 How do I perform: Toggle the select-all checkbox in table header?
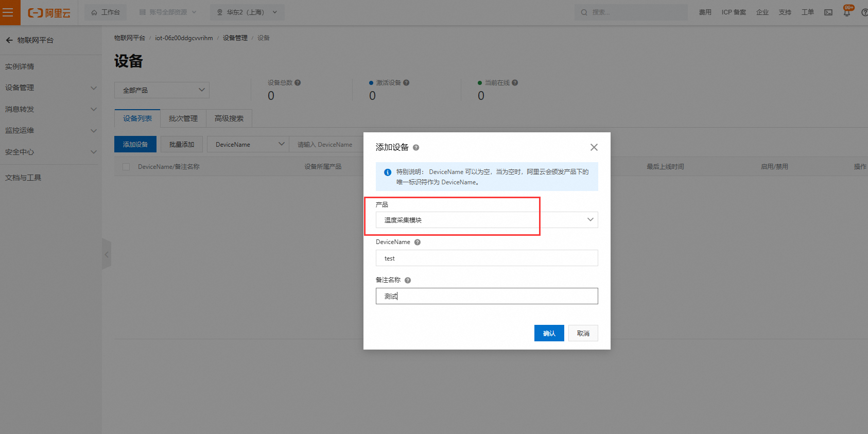[126, 167]
